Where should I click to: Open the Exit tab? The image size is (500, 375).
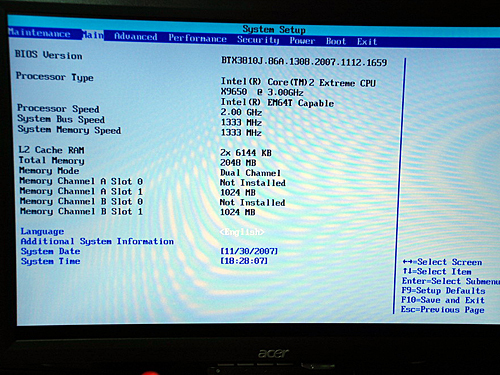click(367, 42)
